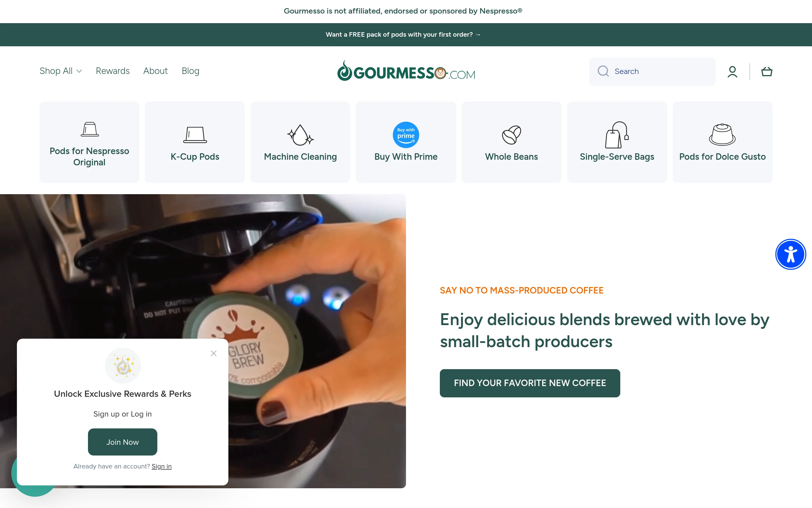Select the Pods for Dolce Gusto label
Screen dimensions: 812x508
tap(722, 157)
